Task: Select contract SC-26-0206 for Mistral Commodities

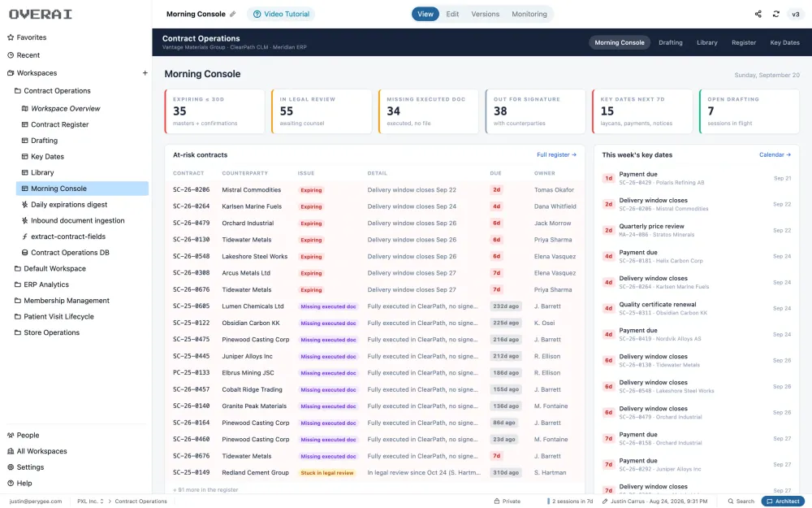Action: 374,190
